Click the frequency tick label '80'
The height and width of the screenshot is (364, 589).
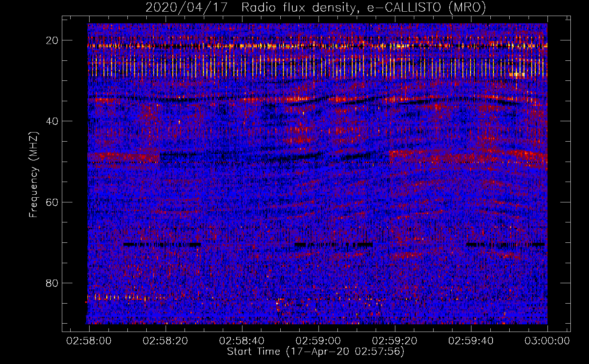coord(52,283)
